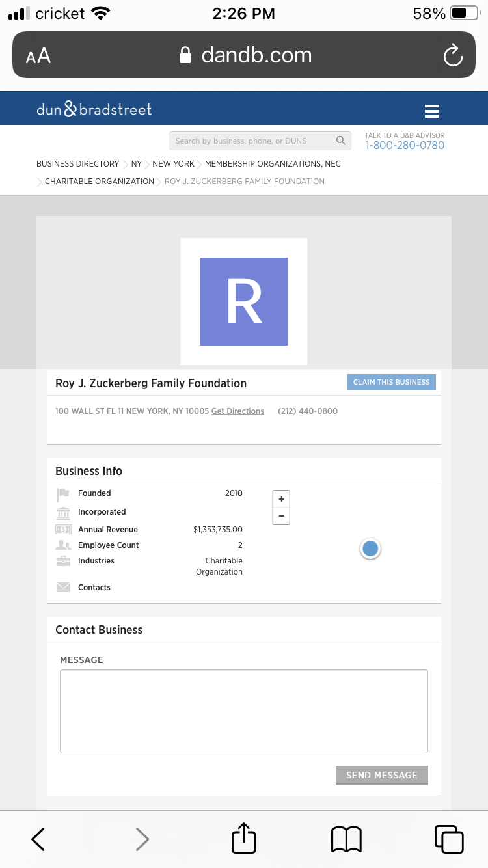Zoom out the map with minus button
This screenshot has height=868, width=488.
click(x=281, y=516)
